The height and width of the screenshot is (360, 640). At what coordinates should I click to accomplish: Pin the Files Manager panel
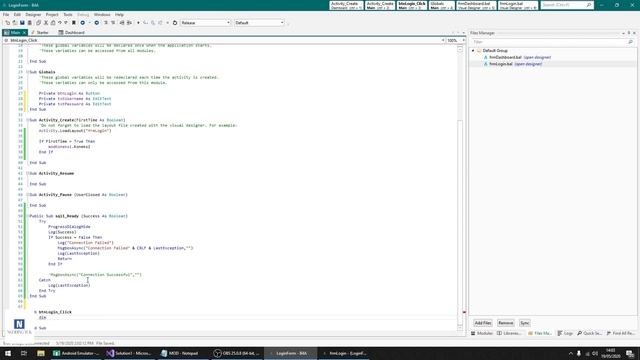(x=629, y=33)
